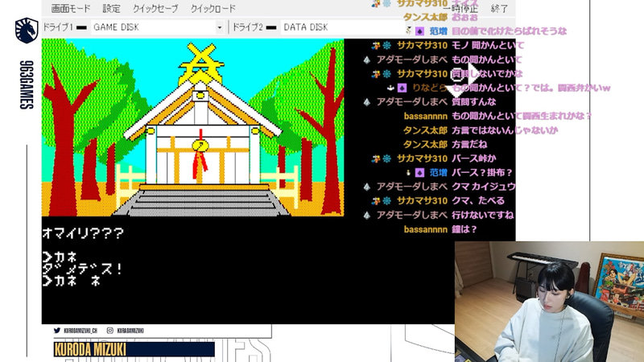Screen dimensions: 644x362
Task: Open the Instagram handle text link
Action: (130, 331)
